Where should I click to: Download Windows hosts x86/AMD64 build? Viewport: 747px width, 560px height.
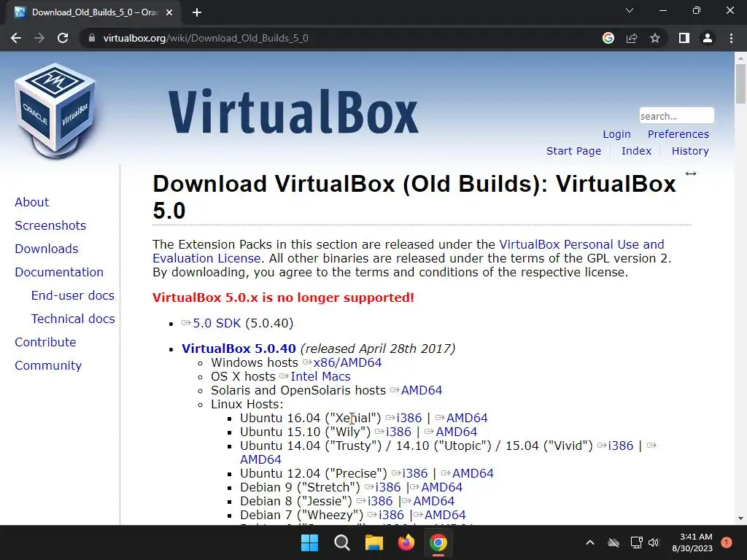347,363
